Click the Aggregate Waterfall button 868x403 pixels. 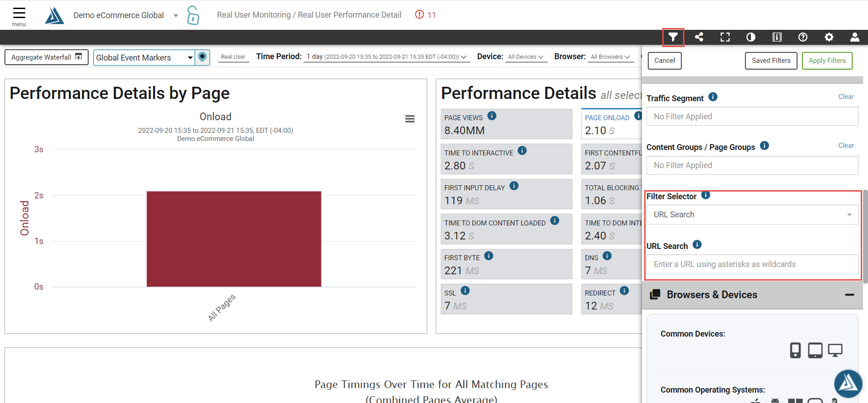(x=47, y=57)
